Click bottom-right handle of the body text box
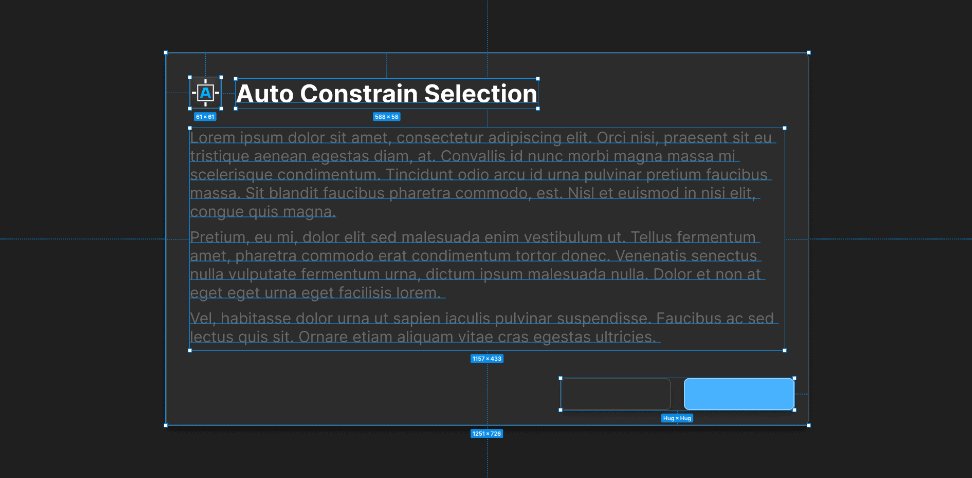 (784, 350)
